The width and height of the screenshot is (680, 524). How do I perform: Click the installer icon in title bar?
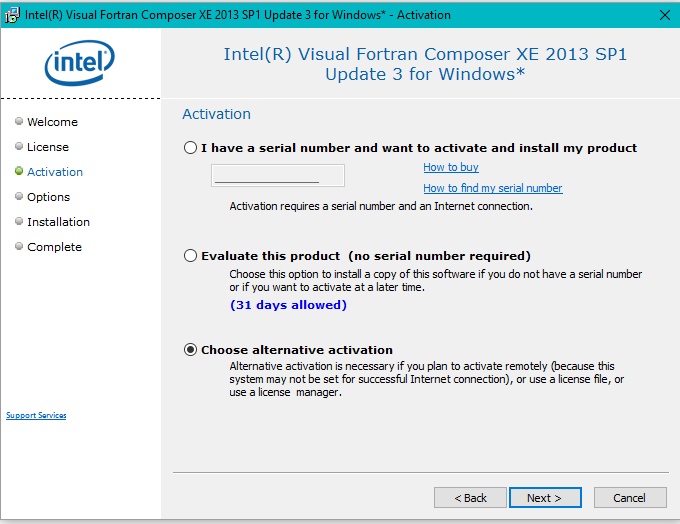click(x=12, y=15)
